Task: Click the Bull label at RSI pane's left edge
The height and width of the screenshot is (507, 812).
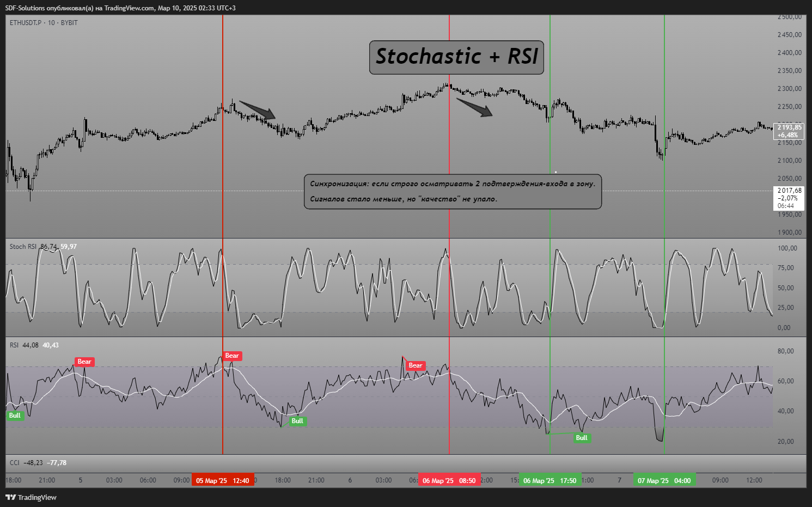Action: pyautogui.click(x=15, y=416)
